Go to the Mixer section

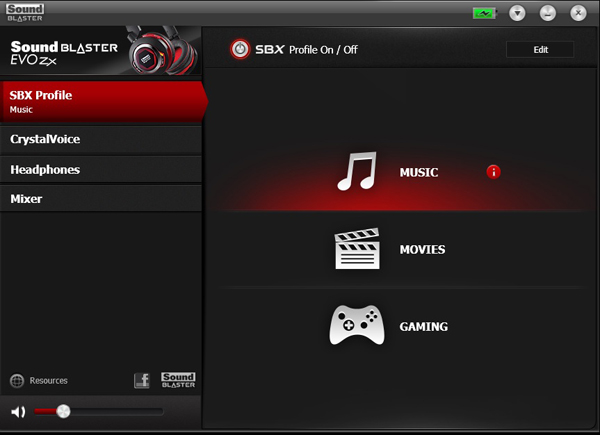pyautogui.click(x=101, y=199)
